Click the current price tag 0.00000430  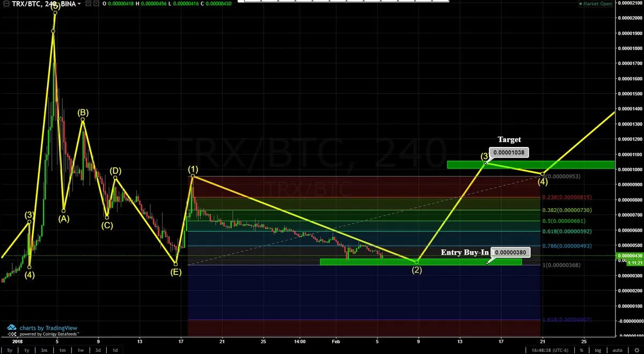(630, 256)
